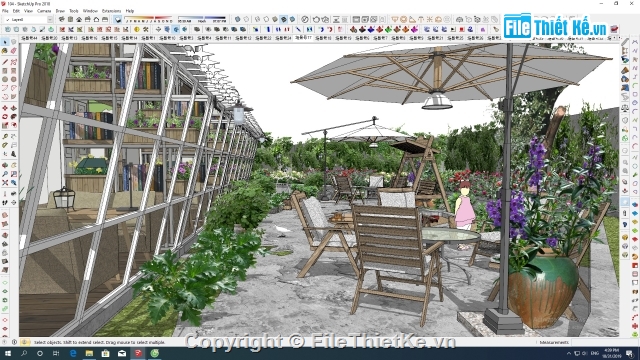Switch to Front view house icon
This screenshot has height=360, width=640.
point(79,20)
